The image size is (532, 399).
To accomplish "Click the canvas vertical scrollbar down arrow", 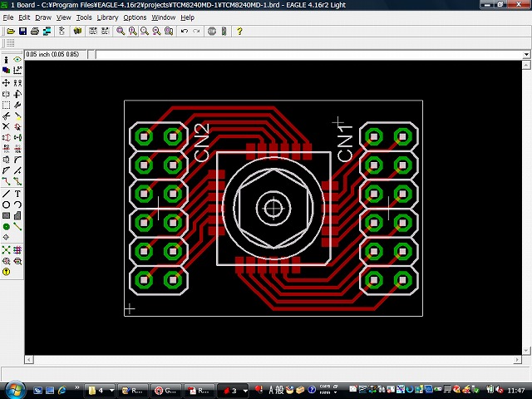I will [x=526, y=351].
